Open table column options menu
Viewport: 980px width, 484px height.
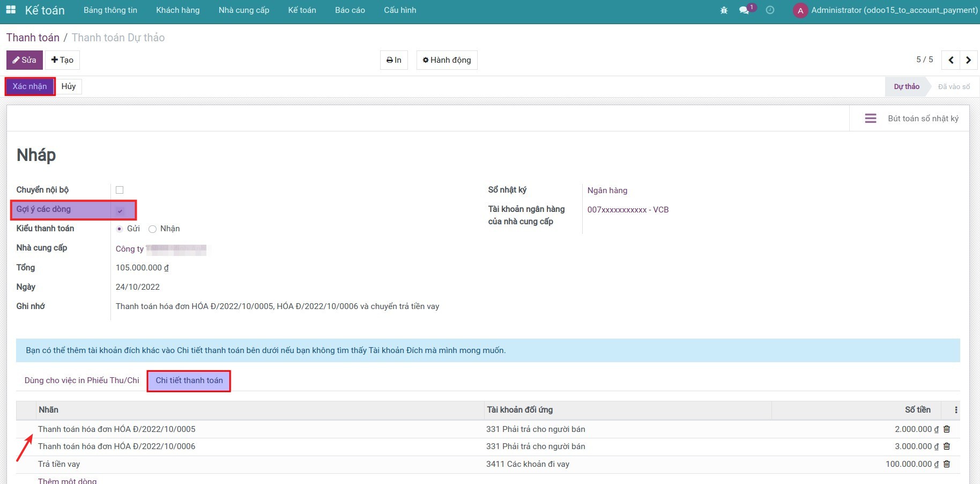tap(956, 410)
